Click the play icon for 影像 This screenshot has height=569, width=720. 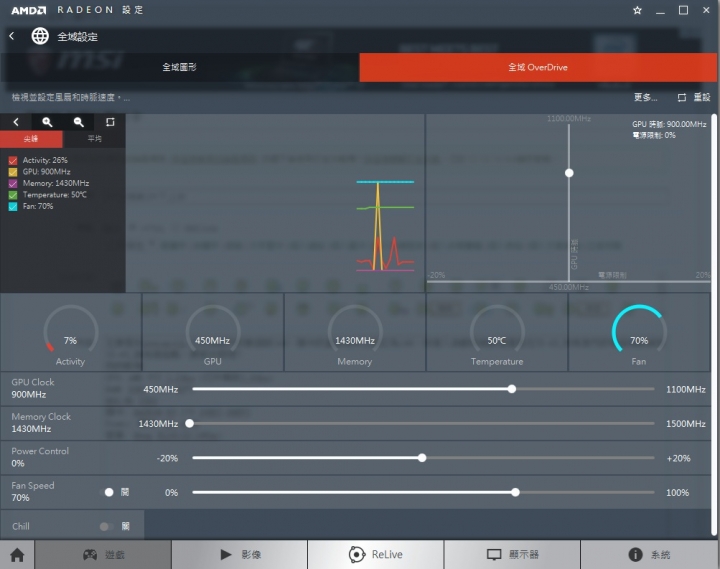225,554
